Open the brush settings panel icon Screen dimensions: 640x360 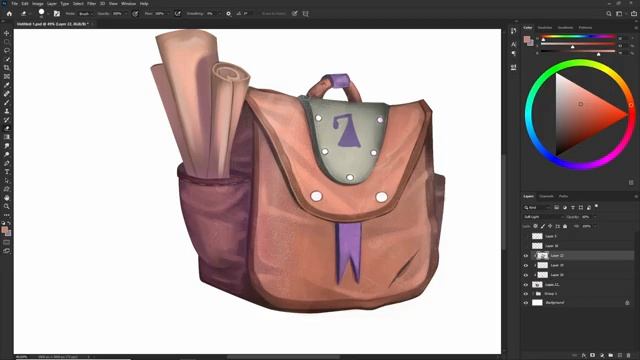click(57, 13)
